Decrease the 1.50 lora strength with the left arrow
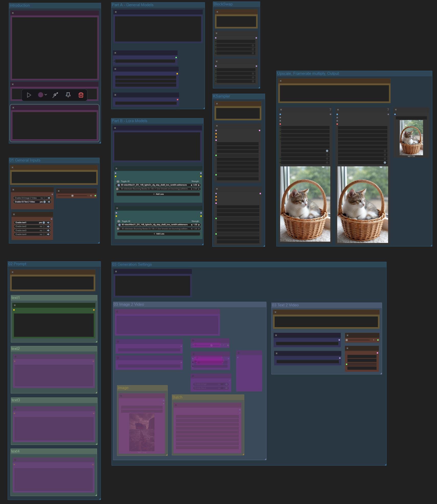Image resolution: width=437 pixels, height=504 pixels. (192, 225)
